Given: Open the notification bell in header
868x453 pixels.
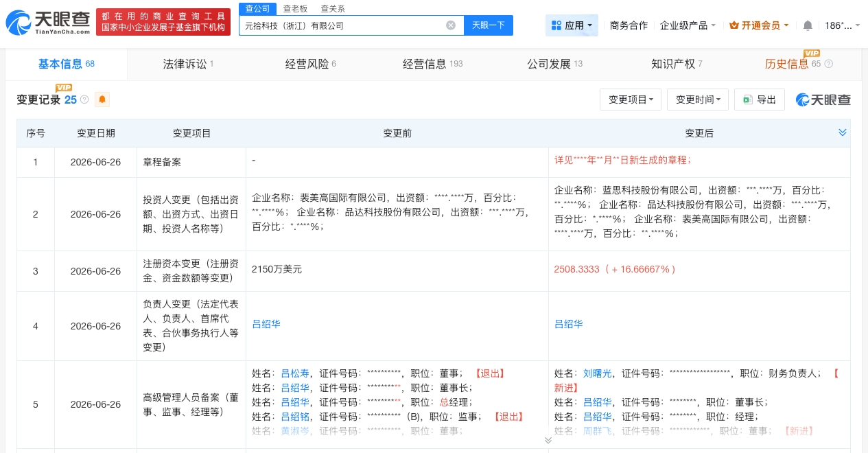Looking at the screenshot, I should point(808,25).
